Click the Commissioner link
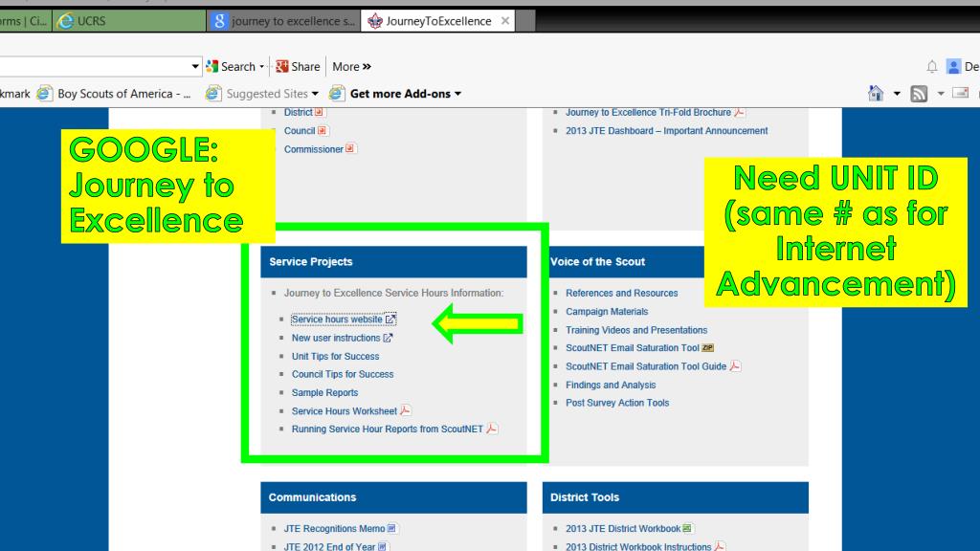Image resolution: width=980 pixels, height=551 pixels. coord(319,149)
